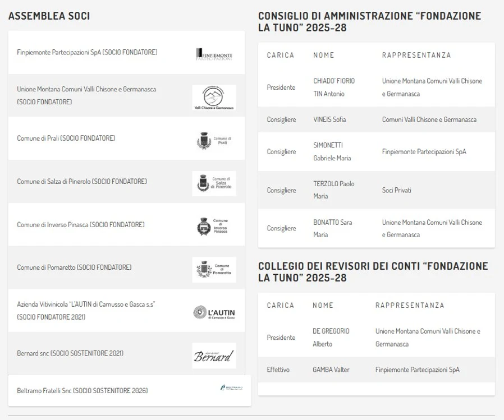Click the Comune di Pomaretto logo
The width and height of the screenshot is (504, 420).
click(214, 270)
